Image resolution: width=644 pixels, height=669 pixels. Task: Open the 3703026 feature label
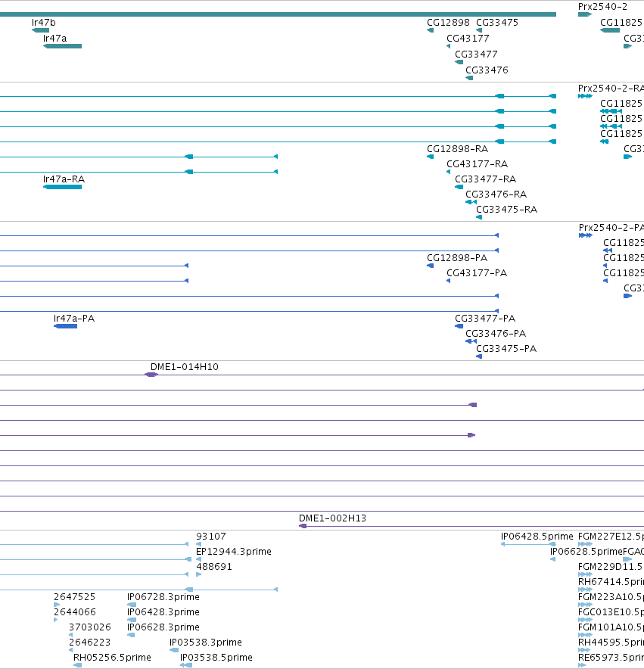(x=89, y=627)
